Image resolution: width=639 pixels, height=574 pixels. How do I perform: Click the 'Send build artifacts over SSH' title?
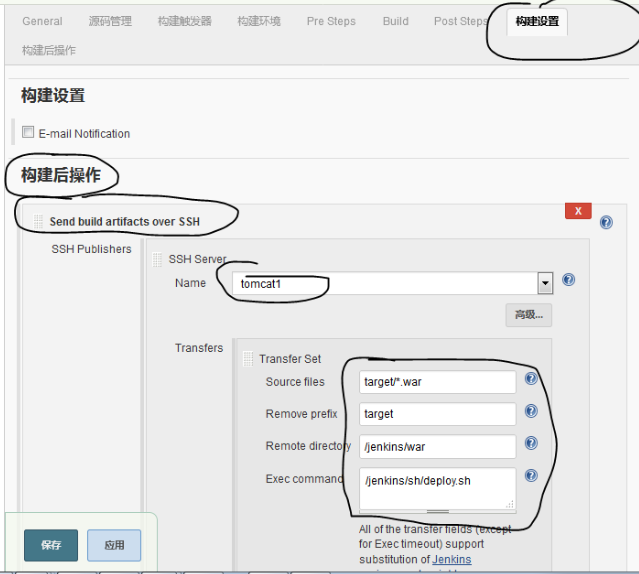coord(125,222)
